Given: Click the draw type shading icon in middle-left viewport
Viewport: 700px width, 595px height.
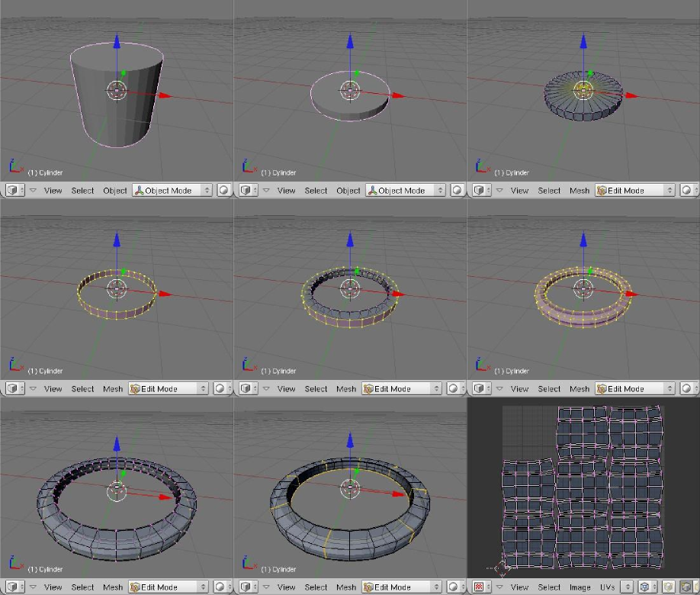Looking at the screenshot, I should (220, 388).
